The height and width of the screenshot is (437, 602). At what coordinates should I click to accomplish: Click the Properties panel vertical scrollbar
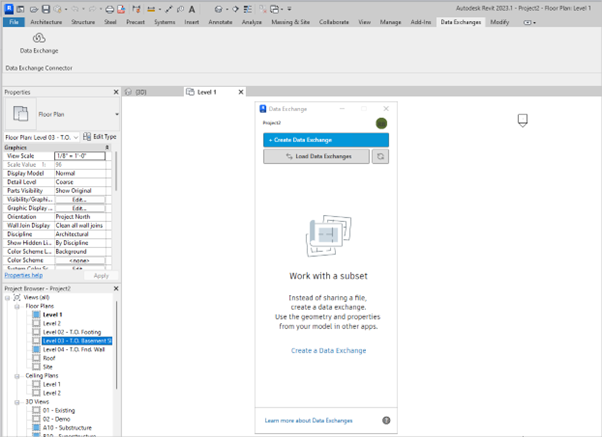click(116, 171)
